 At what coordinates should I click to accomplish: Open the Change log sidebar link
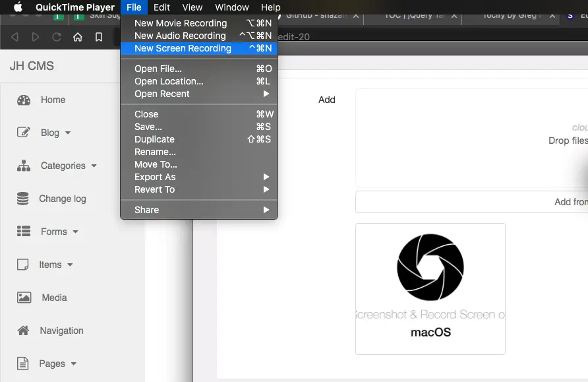pyautogui.click(x=63, y=199)
